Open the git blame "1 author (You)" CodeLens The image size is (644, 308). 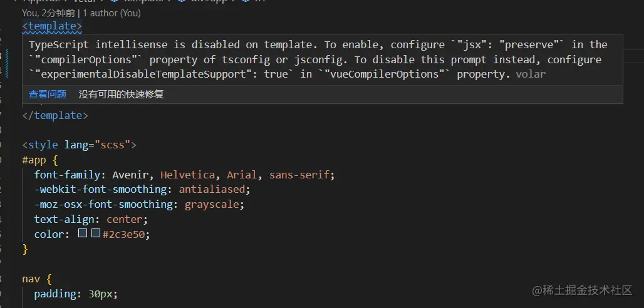click(112, 13)
